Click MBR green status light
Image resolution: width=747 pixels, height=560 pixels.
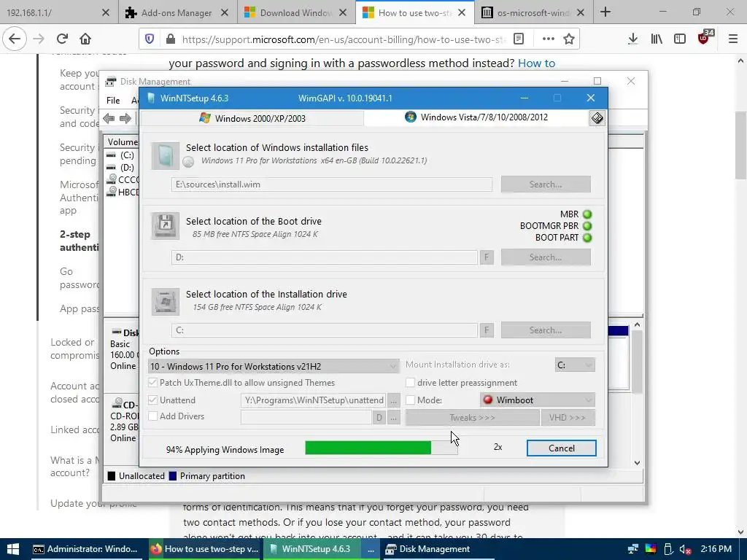click(587, 214)
